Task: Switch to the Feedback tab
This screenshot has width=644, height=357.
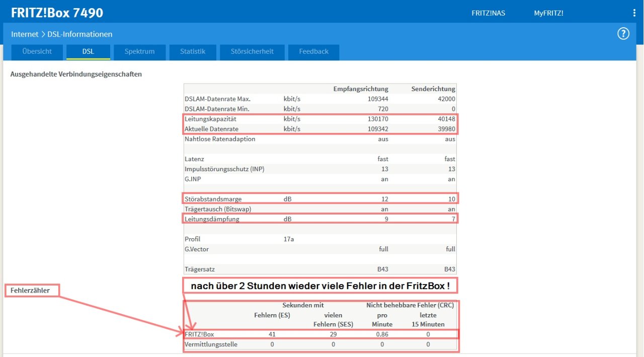Action: pos(313,52)
